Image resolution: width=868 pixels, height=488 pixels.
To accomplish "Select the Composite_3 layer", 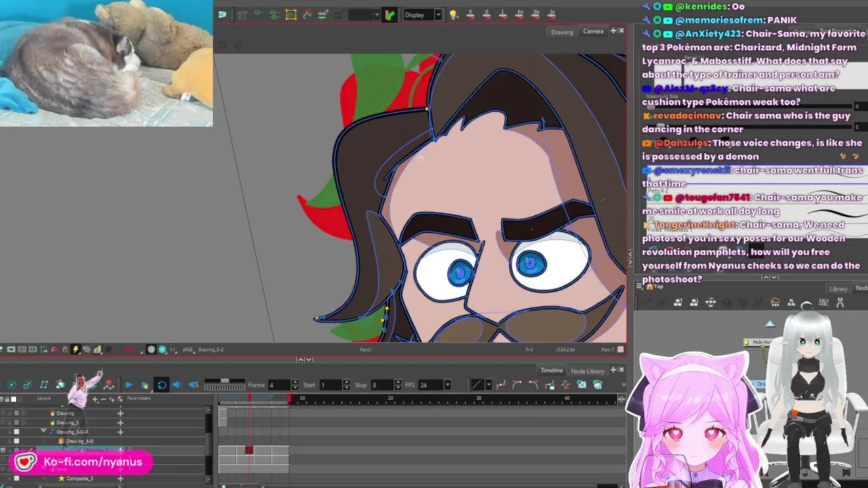I will pyautogui.click(x=79, y=479).
